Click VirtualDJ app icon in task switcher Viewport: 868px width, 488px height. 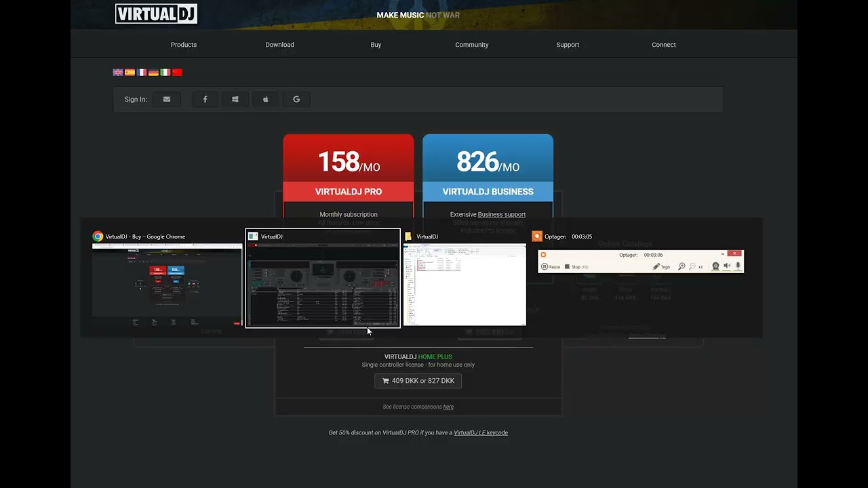[x=253, y=237]
